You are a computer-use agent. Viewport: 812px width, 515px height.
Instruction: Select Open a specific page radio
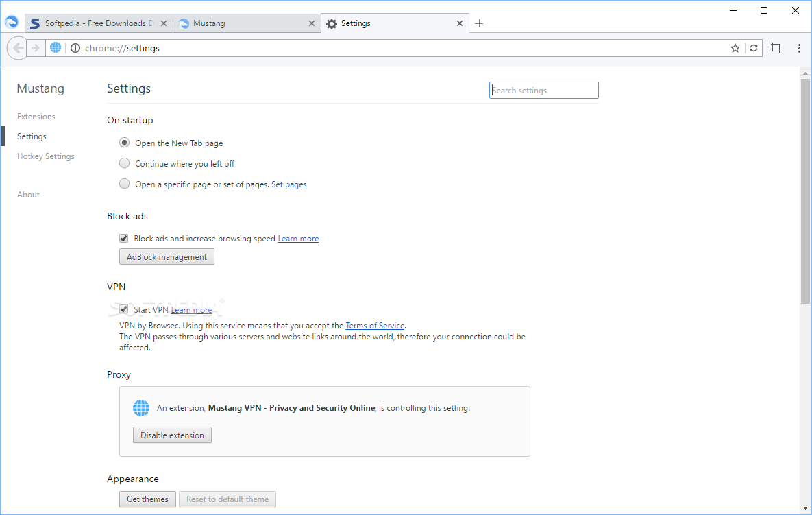tap(124, 184)
